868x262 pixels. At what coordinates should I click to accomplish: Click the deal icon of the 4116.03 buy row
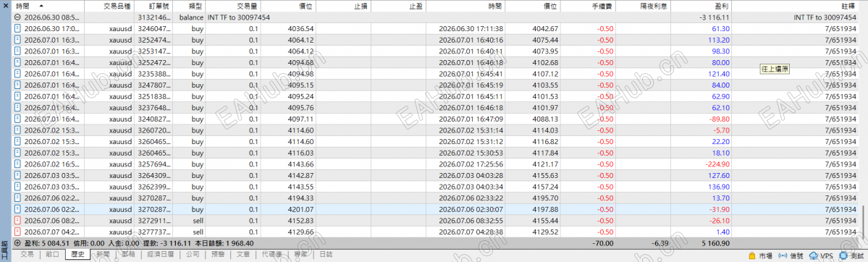pos(17,152)
